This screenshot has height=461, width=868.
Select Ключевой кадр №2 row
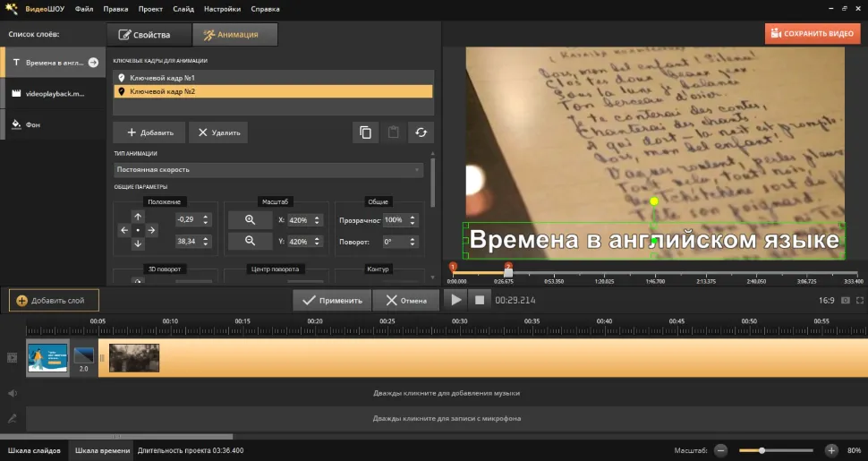point(274,91)
